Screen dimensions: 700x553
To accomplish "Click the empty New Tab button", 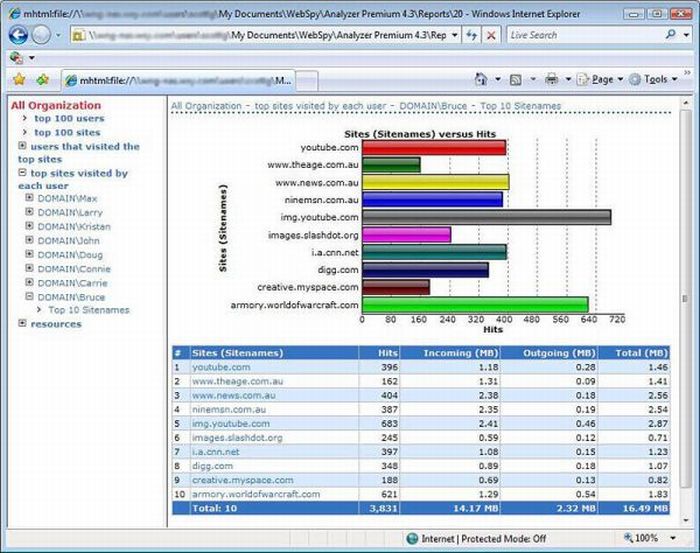I will [x=307, y=81].
